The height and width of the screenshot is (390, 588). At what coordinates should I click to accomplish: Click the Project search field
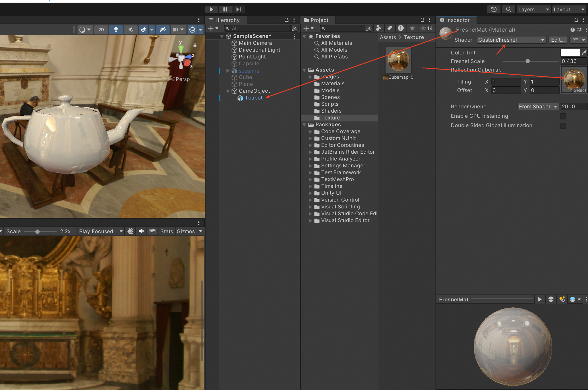click(342, 28)
